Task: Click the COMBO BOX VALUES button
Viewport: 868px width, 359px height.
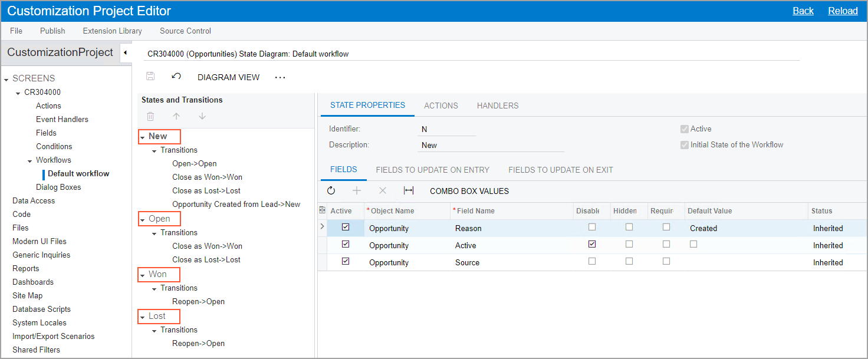Action: click(469, 191)
